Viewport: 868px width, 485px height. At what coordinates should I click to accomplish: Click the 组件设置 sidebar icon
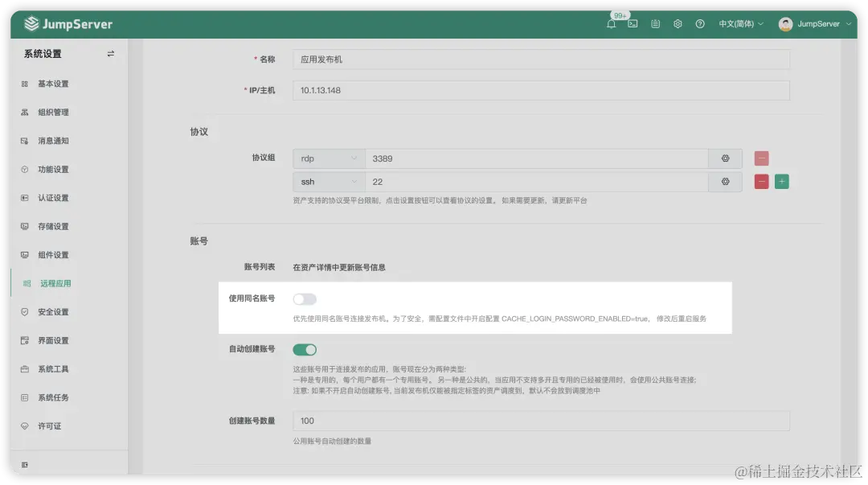(x=24, y=255)
